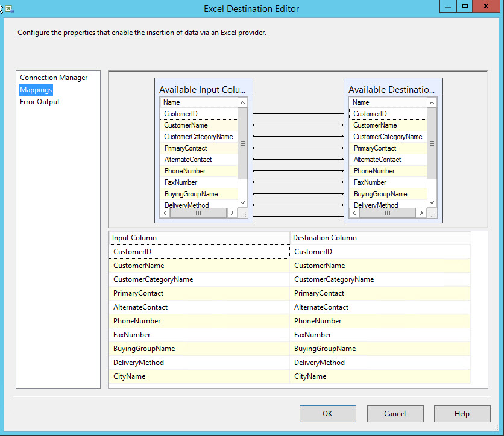Image resolution: width=504 pixels, height=436 pixels.
Task: Open the Connection Manager page
Action: click(x=54, y=78)
